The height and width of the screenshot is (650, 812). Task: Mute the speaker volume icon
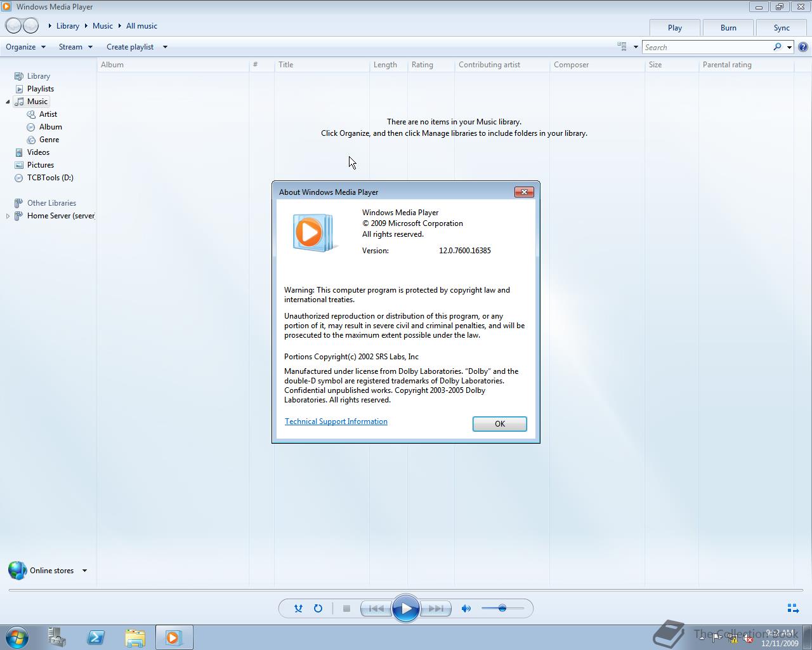click(x=466, y=608)
